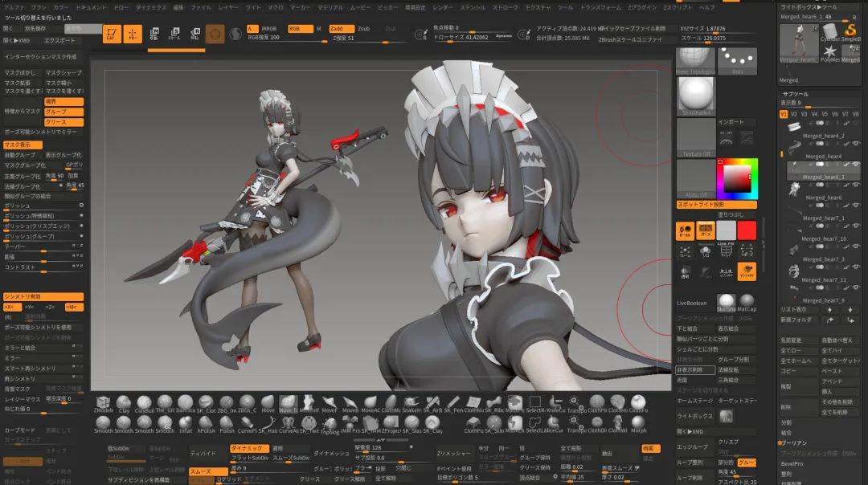
Task: Adjust the Z強度 51 slider
Action: [368, 39]
